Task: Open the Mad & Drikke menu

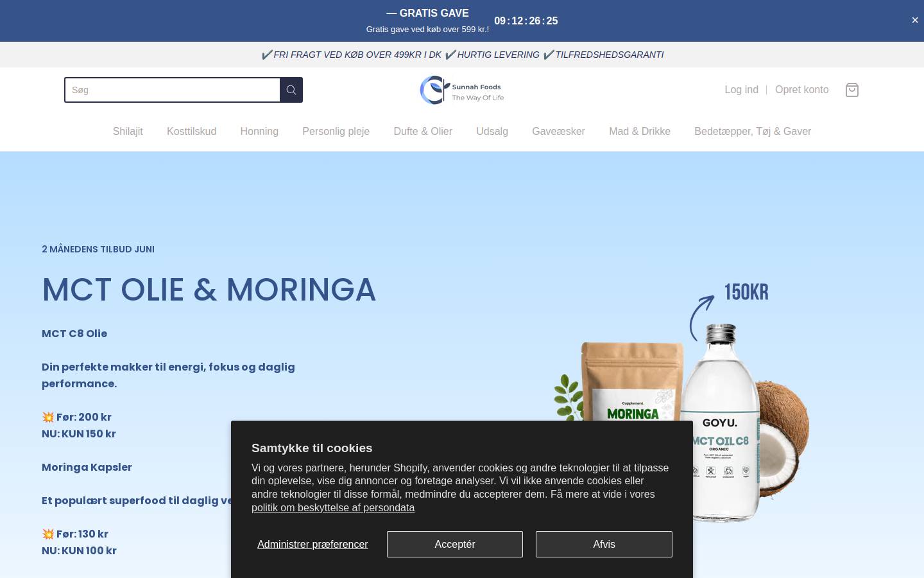Action: [x=640, y=132]
